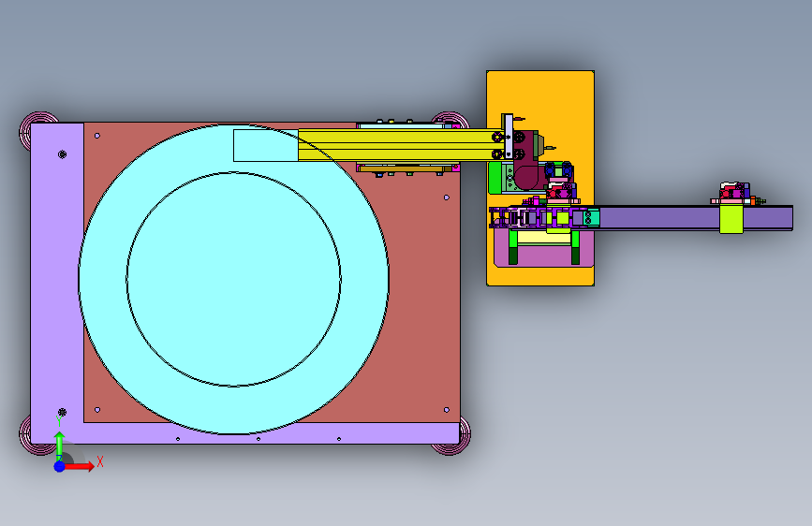812x526 pixels.
Task: Pick the green block beside the maroon part
Action: click(x=495, y=178)
